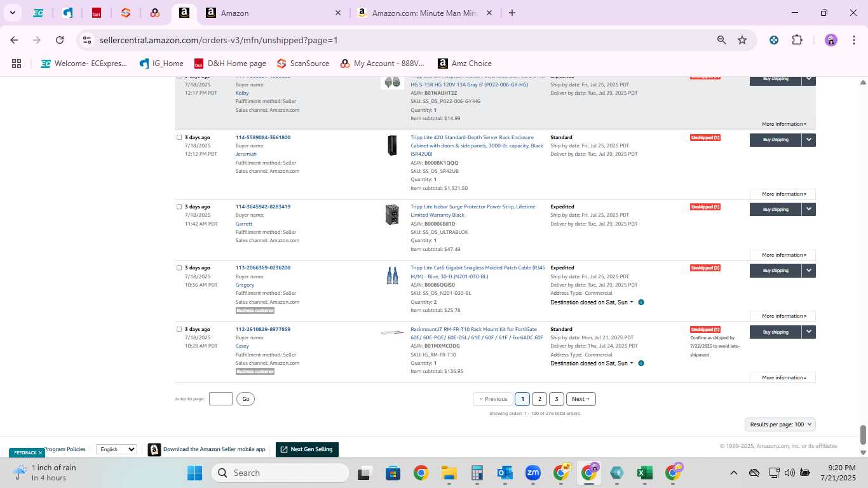Switch to the Minute Man Amazon.com tab
Image resolution: width=868 pixels, height=488 pixels.
pyautogui.click(x=425, y=13)
